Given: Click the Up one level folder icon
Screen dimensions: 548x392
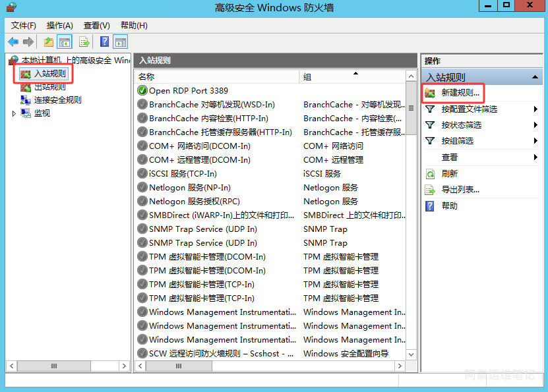Looking at the screenshot, I should click(49, 42).
